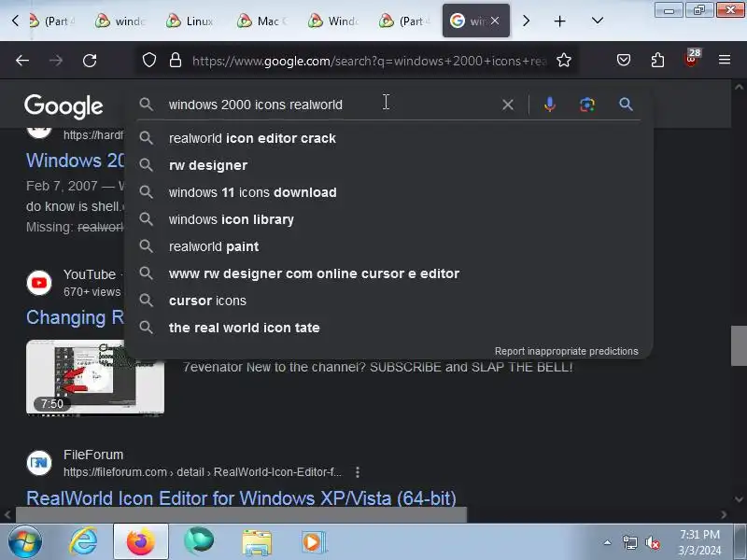747x560 pixels.
Task: Click the FileForum site favicon
Action: (39, 462)
